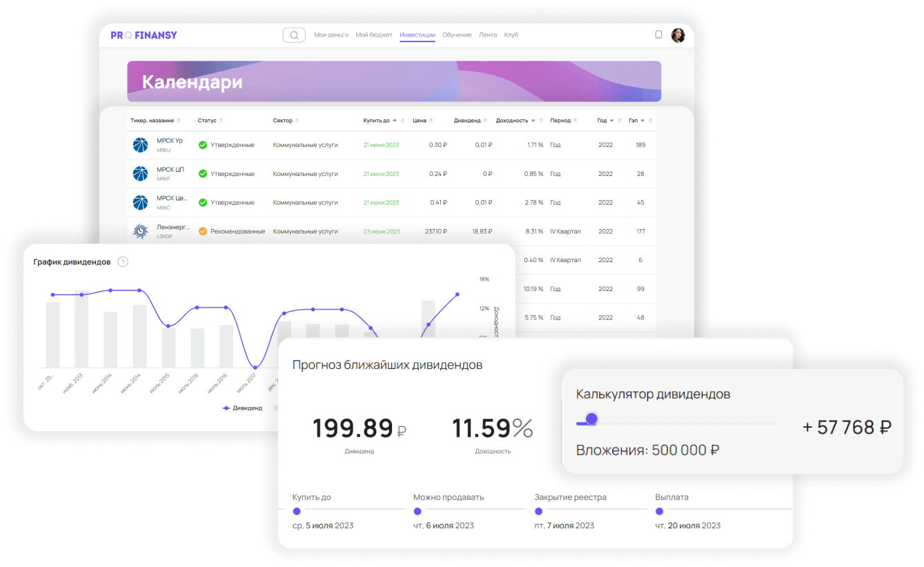
Task: Click the Статус column header label
Action: [x=207, y=121]
